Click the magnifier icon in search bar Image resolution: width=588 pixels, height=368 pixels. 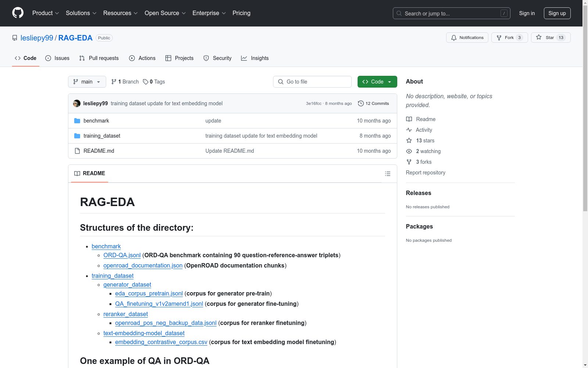tap(399, 13)
